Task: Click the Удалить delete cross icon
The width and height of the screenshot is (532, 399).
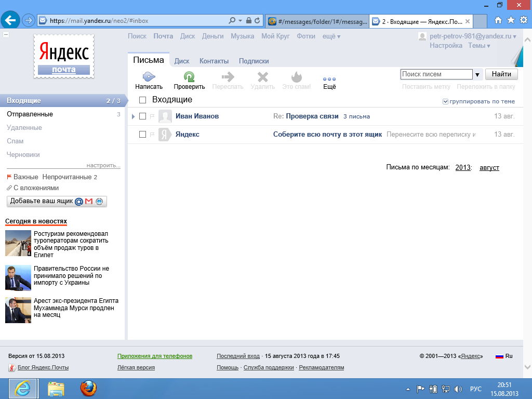Action: coord(262,77)
